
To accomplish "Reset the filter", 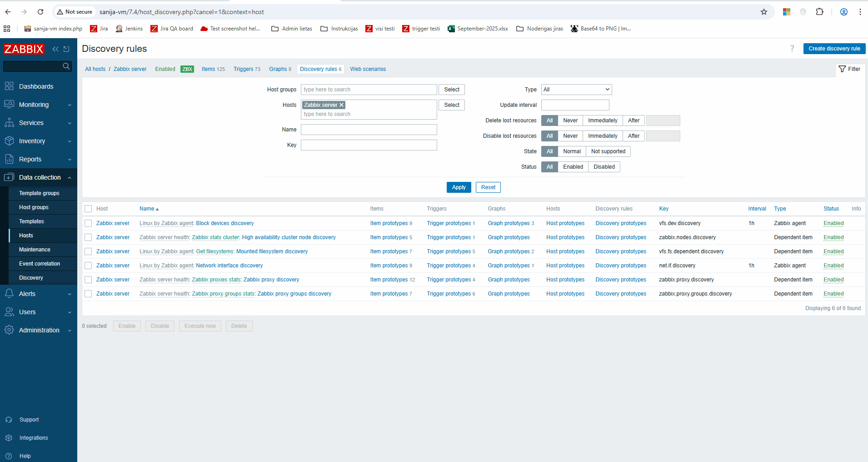I will 488,187.
